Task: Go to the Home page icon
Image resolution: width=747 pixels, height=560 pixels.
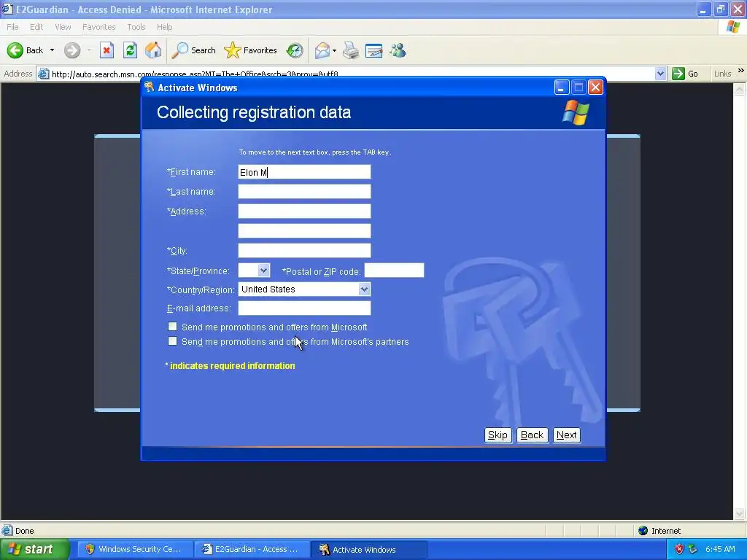Action: tap(153, 50)
